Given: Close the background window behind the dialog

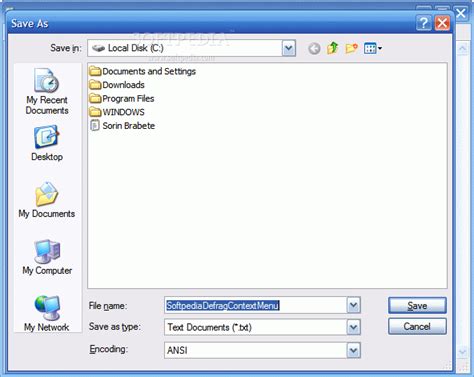Looking at the screenshot, I should tap(461, 14).
